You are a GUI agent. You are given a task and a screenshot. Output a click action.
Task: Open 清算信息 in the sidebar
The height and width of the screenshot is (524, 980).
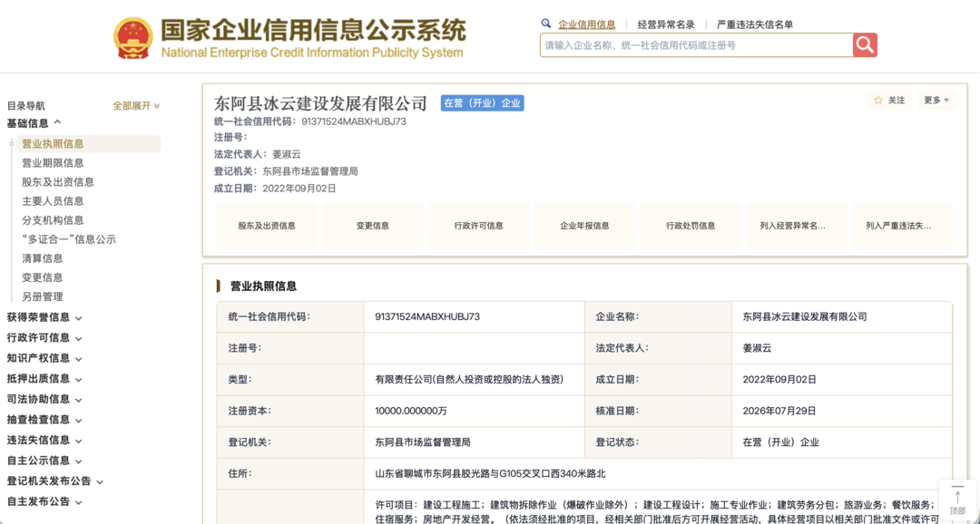coord(43,258)
